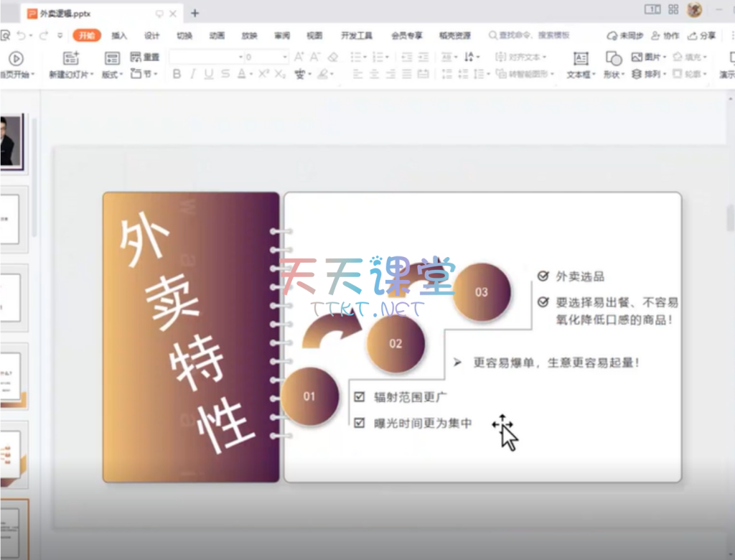
Task: Toggle the checkbox beside 曝光时间更为集中
Action: pos(360,423)
